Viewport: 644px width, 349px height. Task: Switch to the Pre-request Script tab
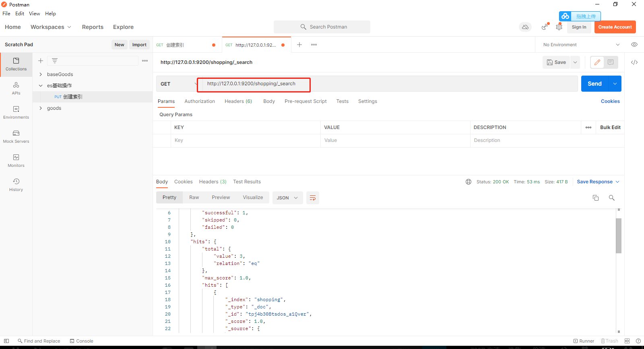click(x=305, y=101)
